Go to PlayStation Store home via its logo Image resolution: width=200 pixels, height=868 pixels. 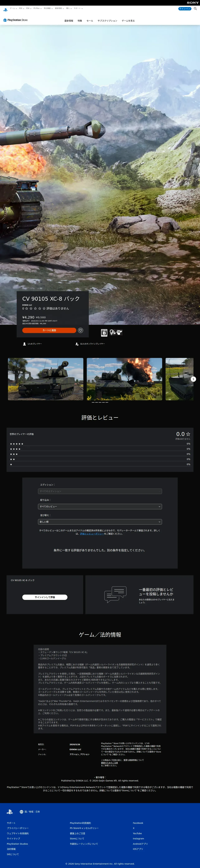pos(16,20)
